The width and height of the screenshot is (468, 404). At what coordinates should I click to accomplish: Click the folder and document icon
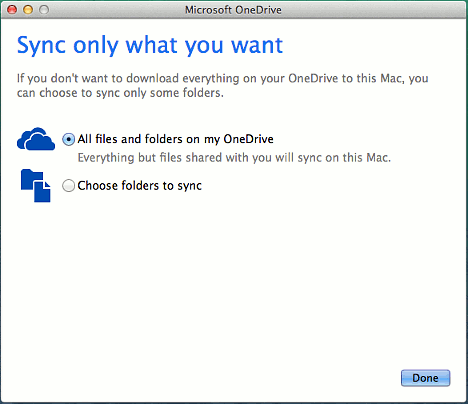click(x=36, y=186)
